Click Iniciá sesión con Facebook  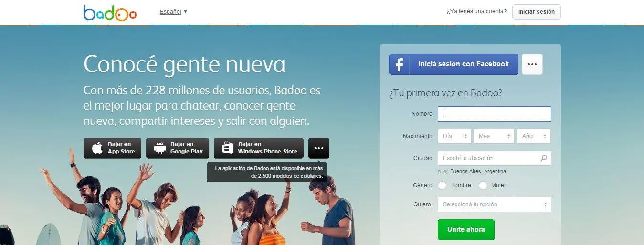[x=454, y=64]
